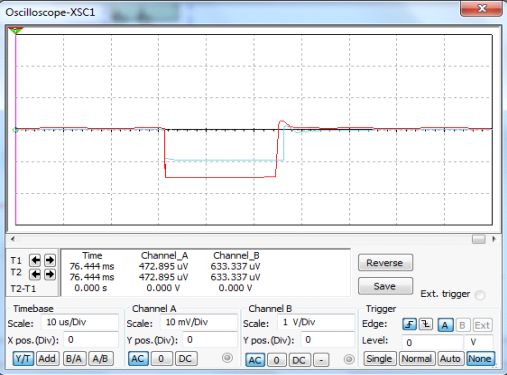Move cursor T2 right with arrow button
This screenshot has height=375, width=507.
[50, 274]
